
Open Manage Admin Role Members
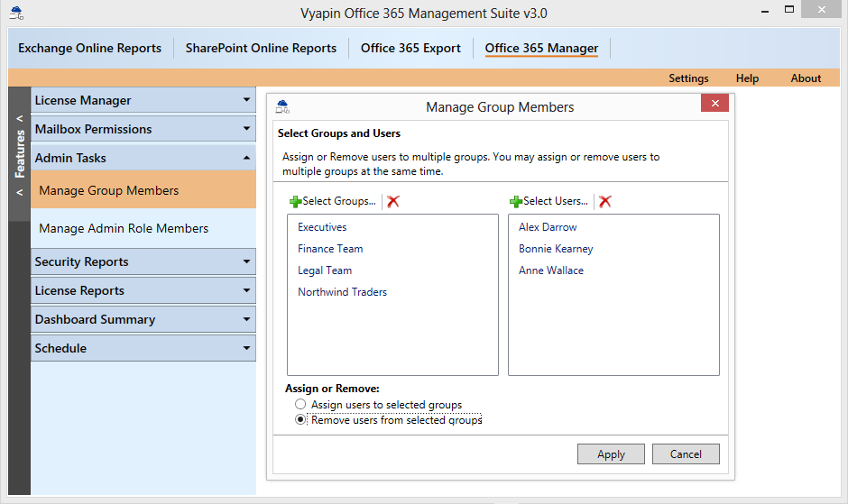coord(143,228)
